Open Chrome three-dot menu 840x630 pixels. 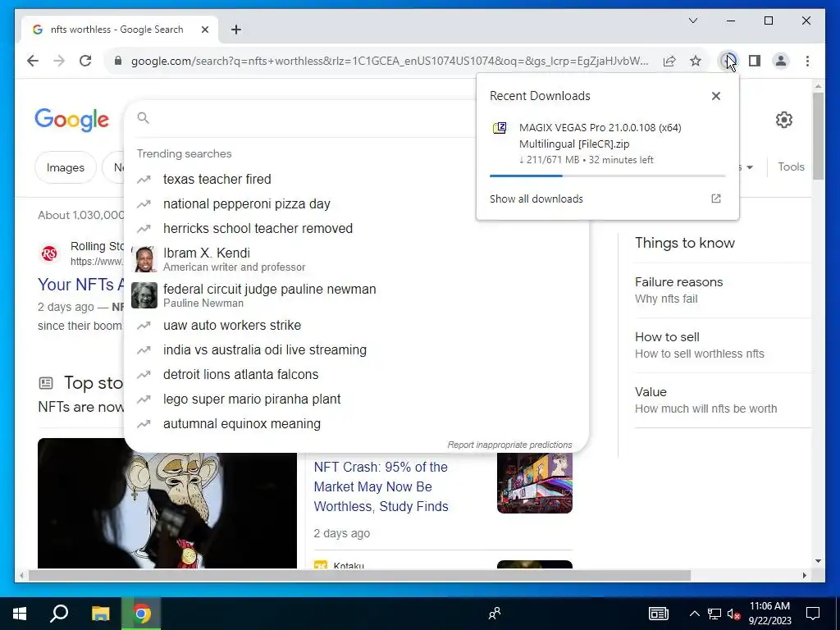click(807, 61)
